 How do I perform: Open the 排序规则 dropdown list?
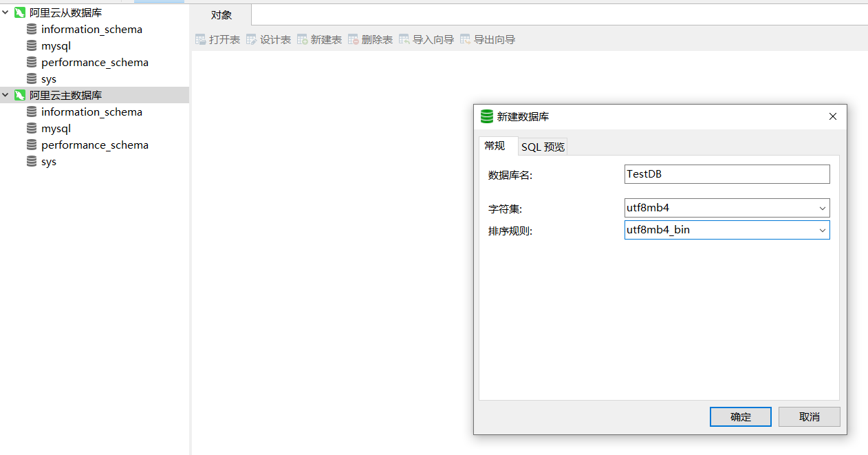[x=823, y=230]
